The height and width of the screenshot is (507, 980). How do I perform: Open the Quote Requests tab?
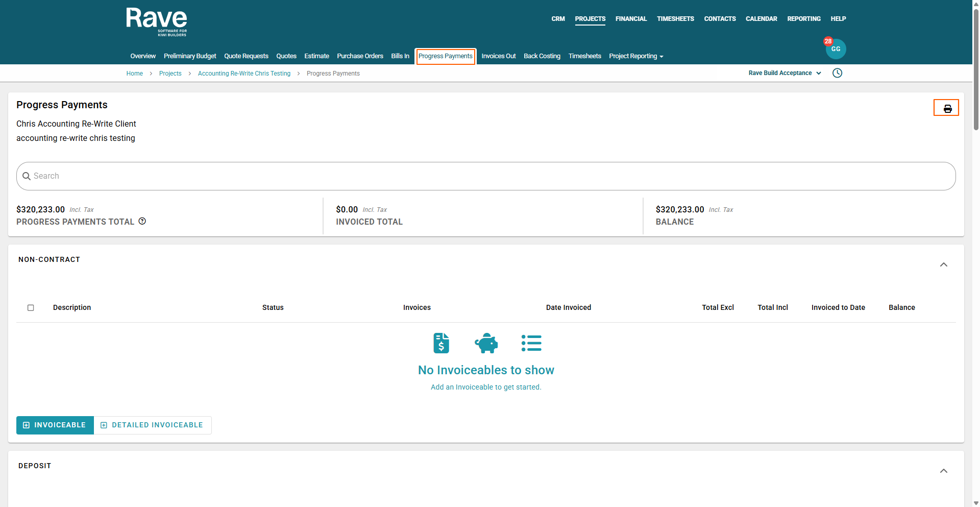[246, 56]
